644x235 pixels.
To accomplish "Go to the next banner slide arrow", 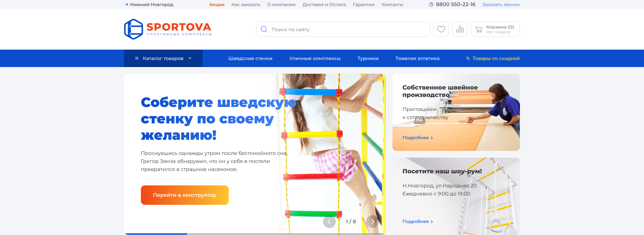I will [x=373, y=222].
